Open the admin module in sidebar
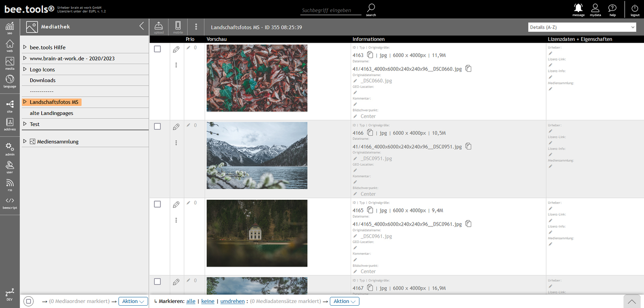Screen dimensions: 644x308 coord(10,149)
